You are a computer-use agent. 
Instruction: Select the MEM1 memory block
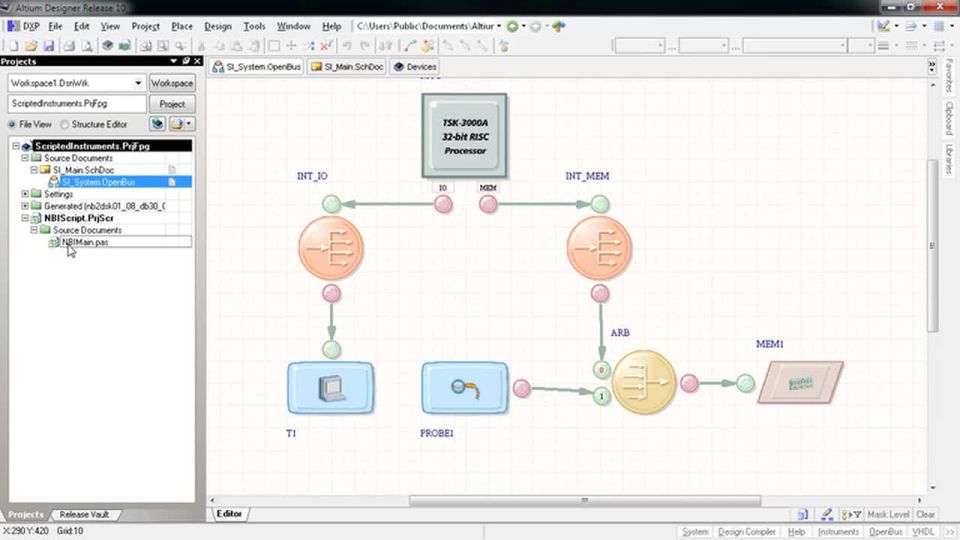pos(800,383)
